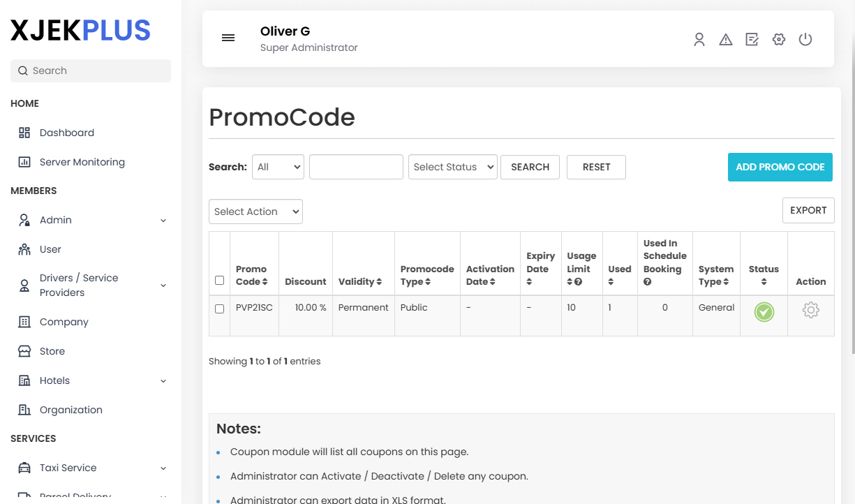Click the alert warning icon in header

[x=726, y=39]
